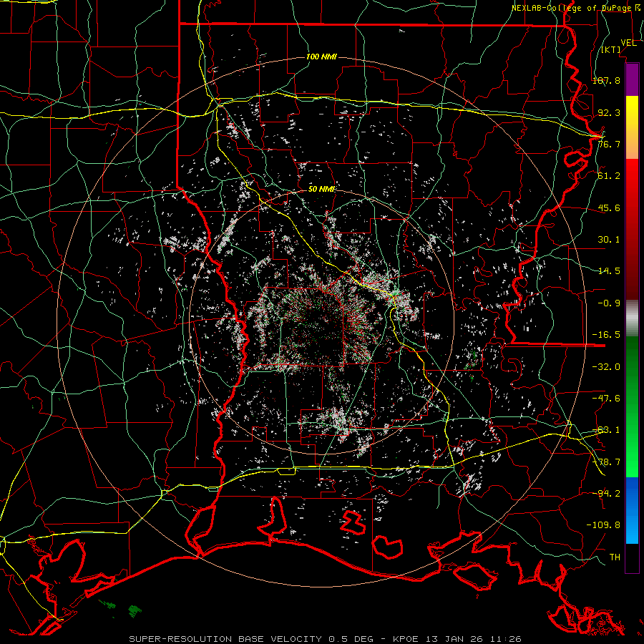Click the -109.8 velocity scale value
The image size is (644, 644).
point(603,525)
